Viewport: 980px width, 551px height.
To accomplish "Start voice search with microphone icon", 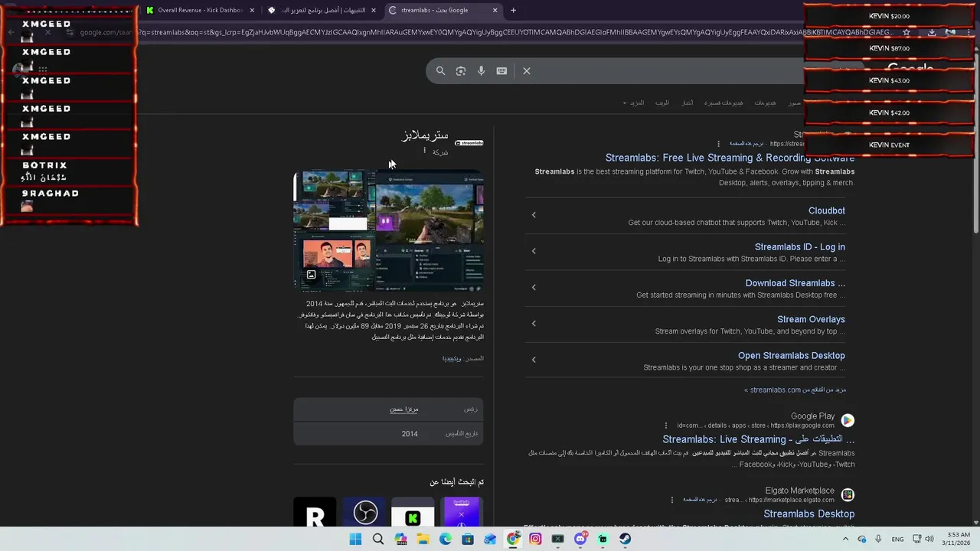I will [x=481, y=70].
